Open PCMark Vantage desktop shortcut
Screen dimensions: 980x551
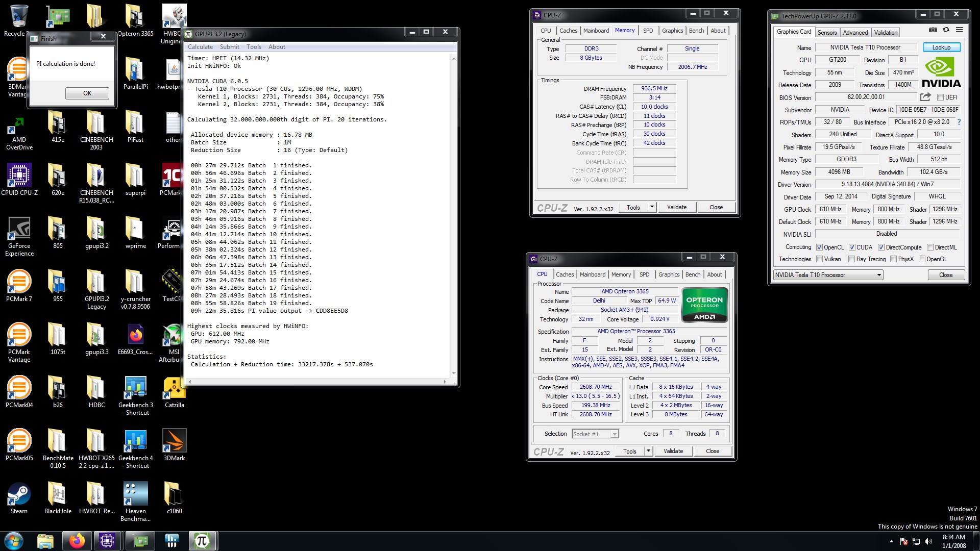click(19, 342)
